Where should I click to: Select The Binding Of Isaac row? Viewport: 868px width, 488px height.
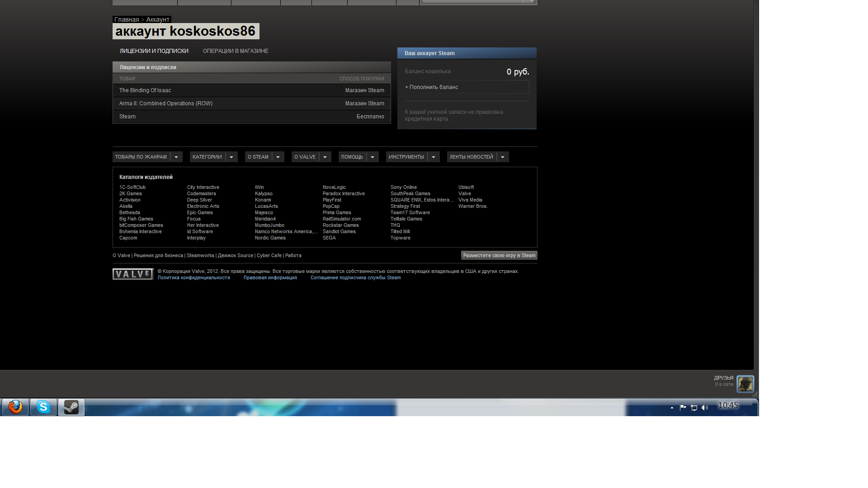click(252, 90)
